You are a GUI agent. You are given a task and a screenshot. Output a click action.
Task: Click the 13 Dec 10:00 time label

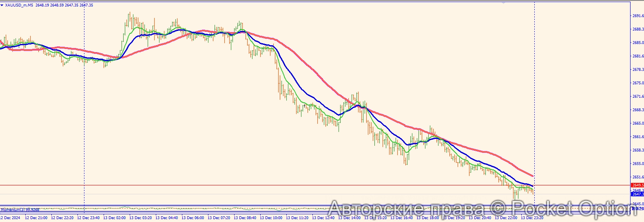pyautogui.click(x=271, y=218)
